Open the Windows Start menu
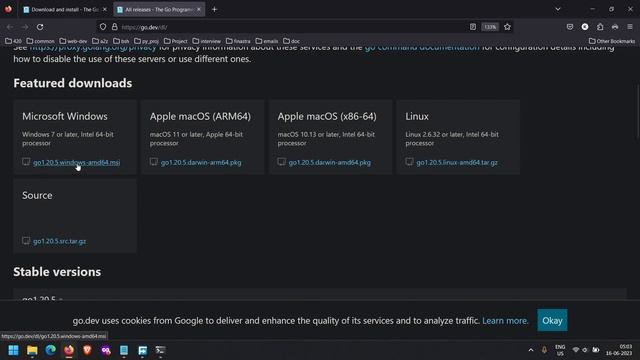640x360 pixels. (x=13, y=350)
